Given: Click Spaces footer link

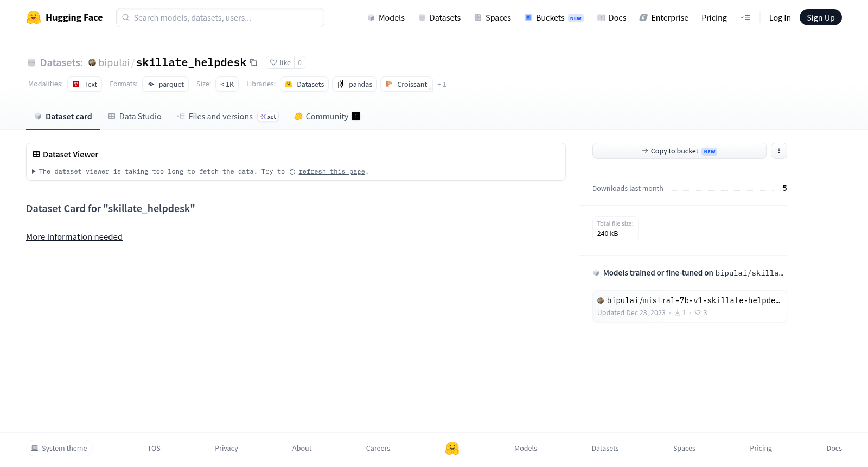Looking at the screenshot, I should pos(684,448).
